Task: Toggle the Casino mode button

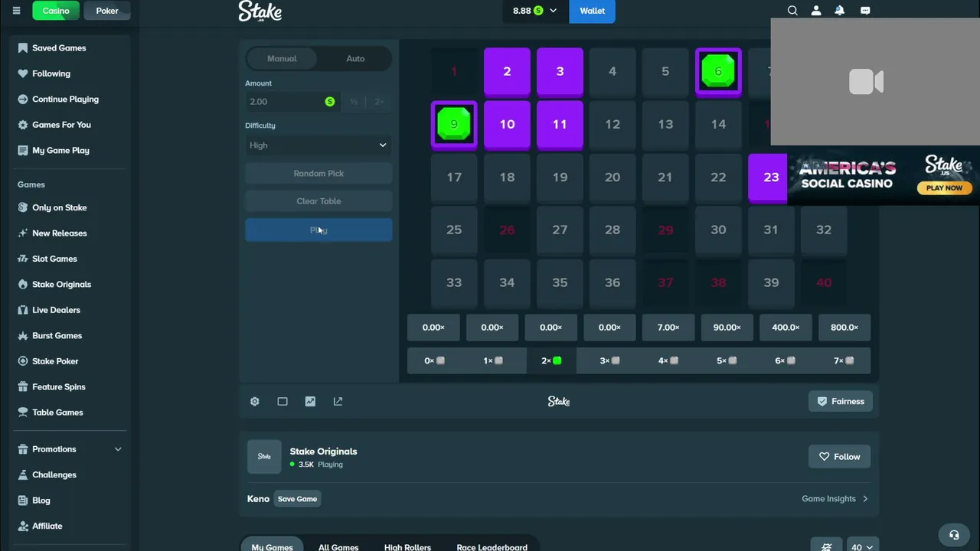Action: 56,11
